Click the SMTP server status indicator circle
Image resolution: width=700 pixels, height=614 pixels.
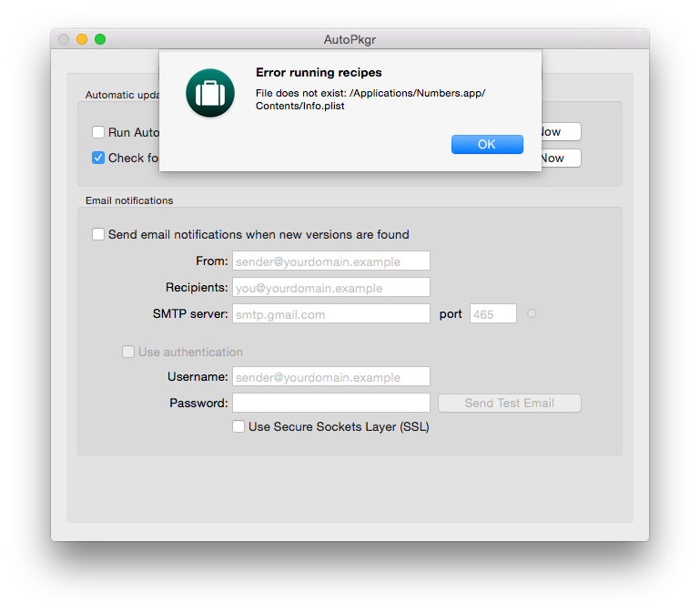pyautogui.click(x=532, y=313)
